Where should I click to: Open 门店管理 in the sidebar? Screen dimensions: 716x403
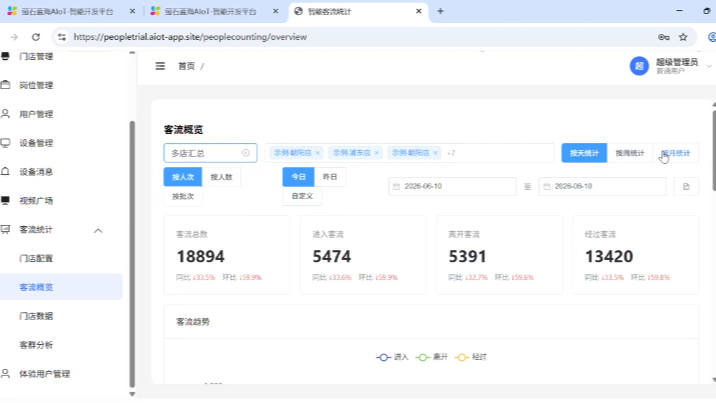click(36, 57)
